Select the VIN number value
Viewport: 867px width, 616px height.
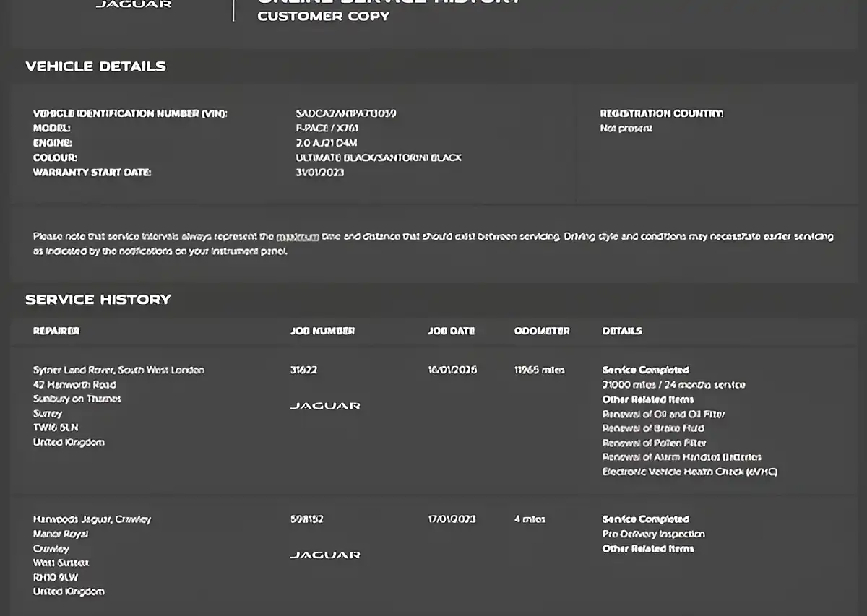346,113
